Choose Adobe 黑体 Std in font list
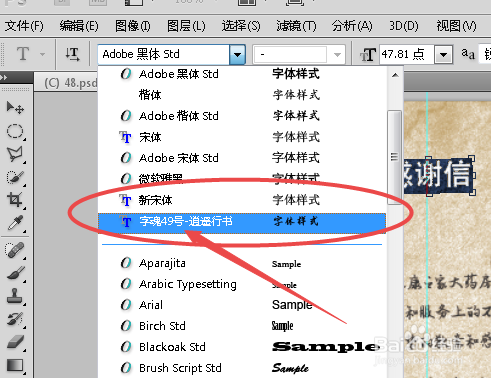The width and height of the screenshot is (491, 378). 242,74
